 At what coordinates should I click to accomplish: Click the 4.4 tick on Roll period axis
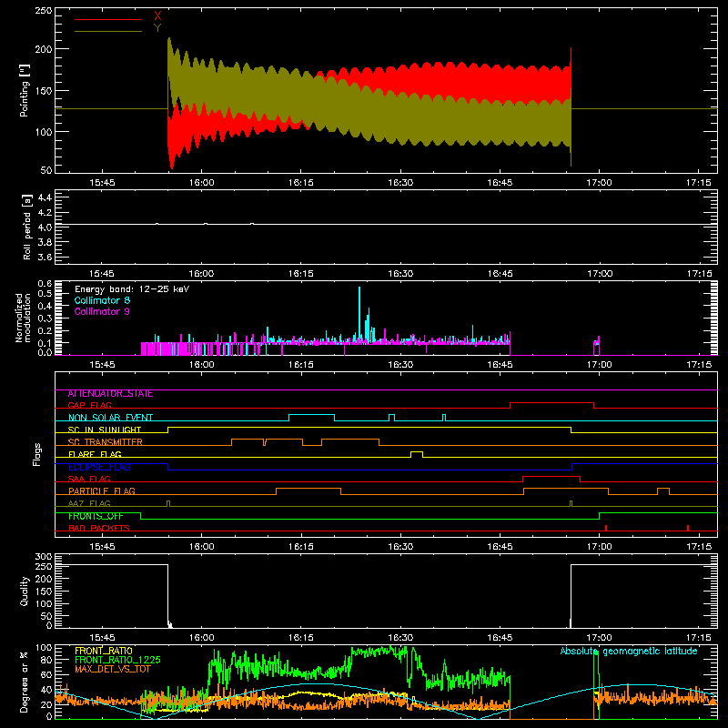(x=44, y=197)
